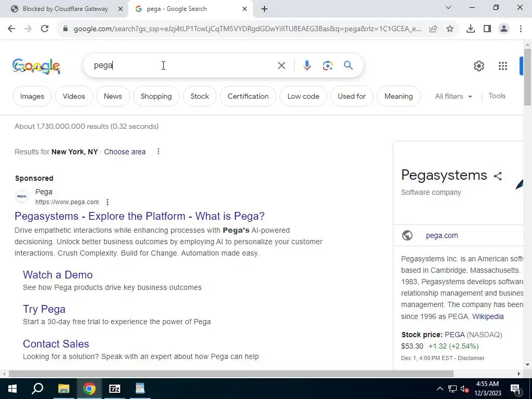Share Pegasystems knowledge panel
Screen dimensions: 532x399
[498, 176]
